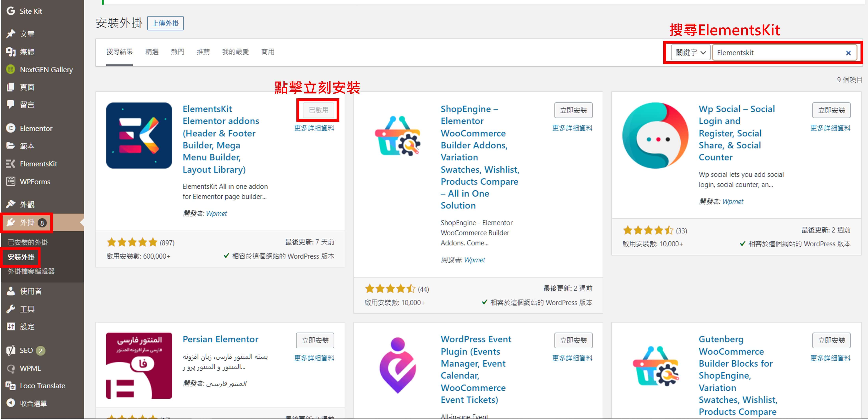Viewport: 868px width, 419px height.
Task: Click the Wpmet developer link on ShopEngine card
Action: [474, 260]
